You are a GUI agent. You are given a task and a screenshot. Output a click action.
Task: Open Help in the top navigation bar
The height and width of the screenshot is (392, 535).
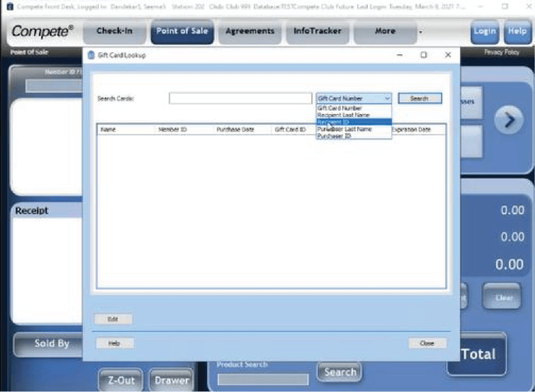pos(517,31)
